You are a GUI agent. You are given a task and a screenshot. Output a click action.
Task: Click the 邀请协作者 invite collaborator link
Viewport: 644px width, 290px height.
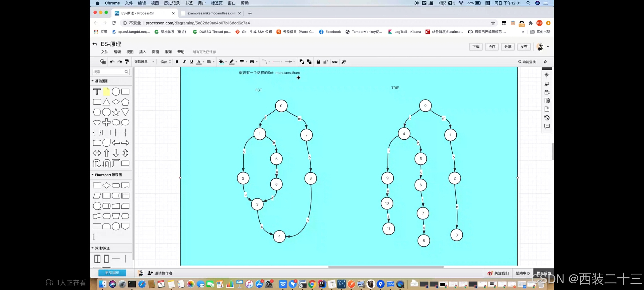point(160,273)
